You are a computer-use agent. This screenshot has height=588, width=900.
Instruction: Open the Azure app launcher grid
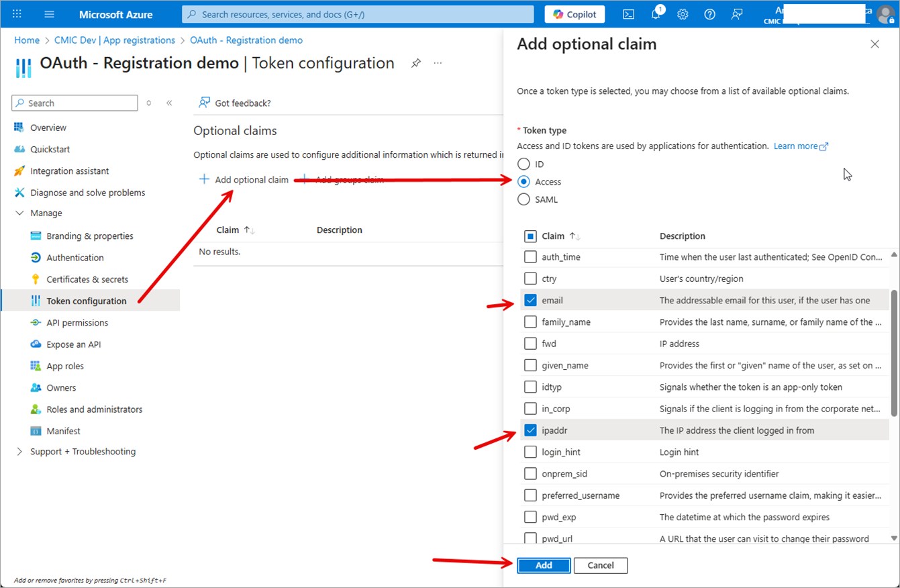pos(16,14)
